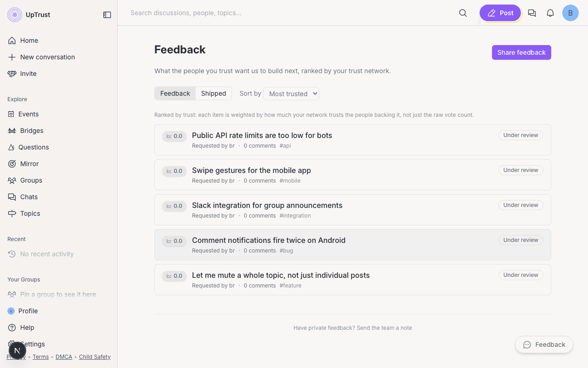Screen dimensions: 588x368
Task: Click 'Requested by br' on mute topic item
Action: [213, 286]
